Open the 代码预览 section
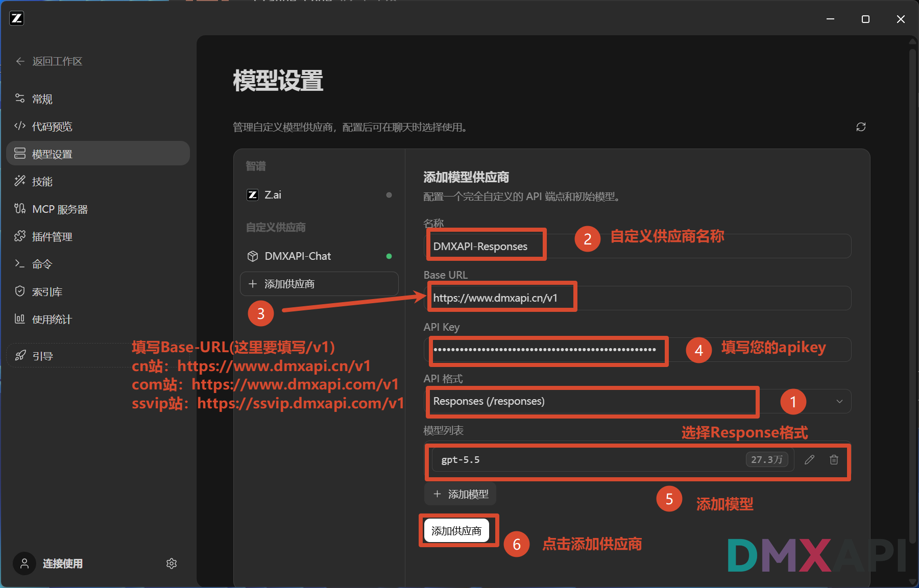This screenshot has height=588, width=919. click(98, 127)
